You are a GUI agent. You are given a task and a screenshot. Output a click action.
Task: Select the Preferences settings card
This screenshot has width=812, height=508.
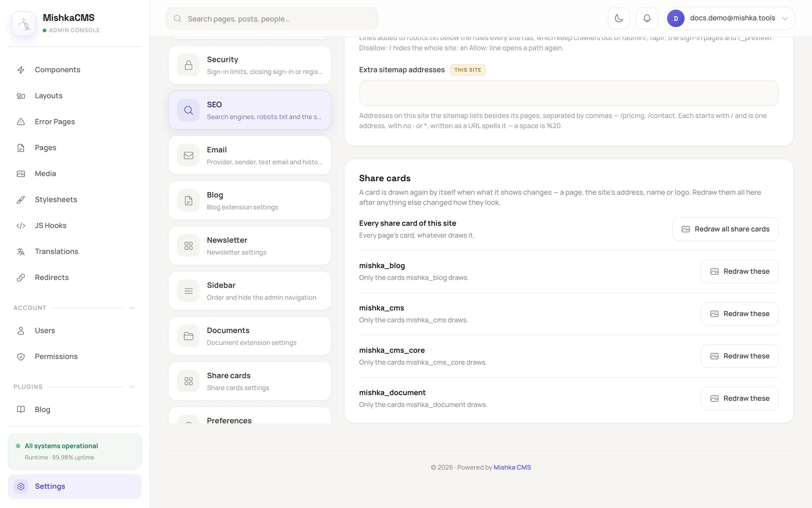pyautogui.click(x=250, y=415)
